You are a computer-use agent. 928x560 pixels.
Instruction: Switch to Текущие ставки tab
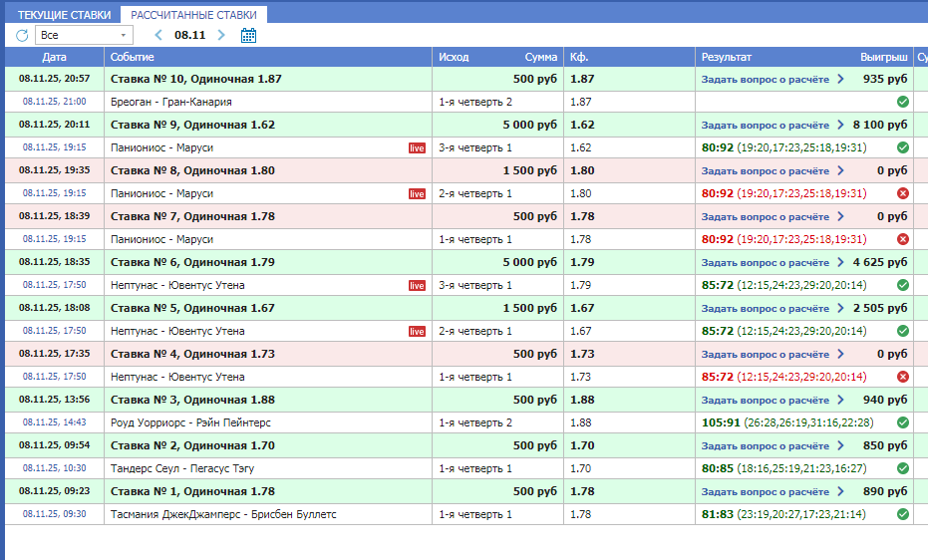click(x=64, y=15)
